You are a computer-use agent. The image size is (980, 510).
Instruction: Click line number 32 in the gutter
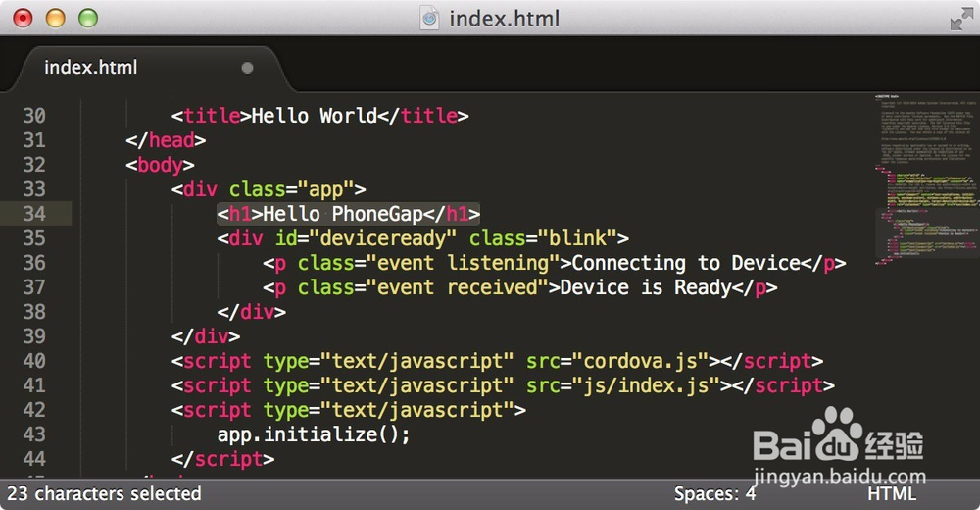coord(34,165)
